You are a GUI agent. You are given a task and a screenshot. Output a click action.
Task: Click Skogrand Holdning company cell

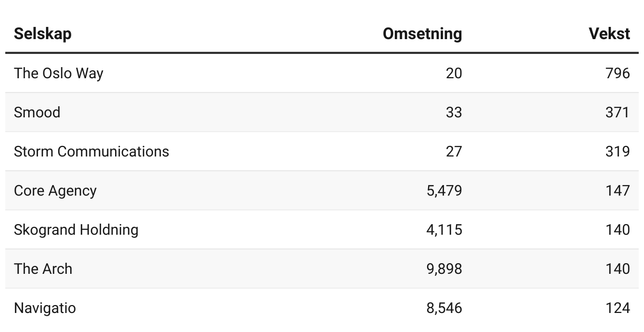pyautogui.click(x=76, y=229)
